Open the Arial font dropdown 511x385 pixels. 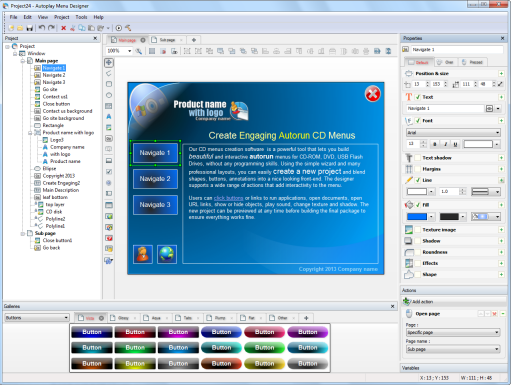(x=453, y=132)
